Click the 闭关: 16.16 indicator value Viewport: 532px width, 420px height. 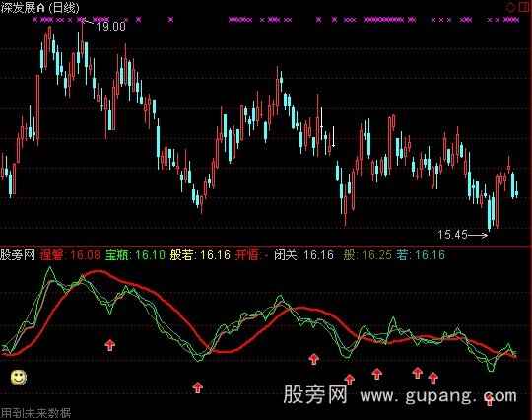[x=304, y=255]
